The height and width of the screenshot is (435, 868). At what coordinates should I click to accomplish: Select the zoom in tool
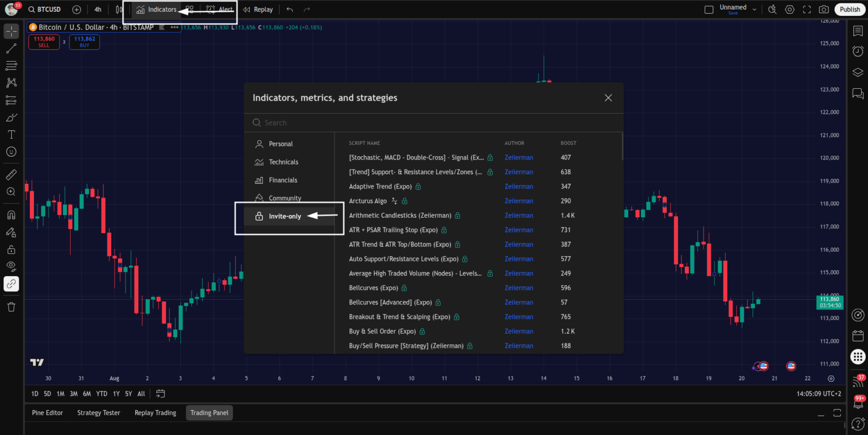[x=11, y=192]
